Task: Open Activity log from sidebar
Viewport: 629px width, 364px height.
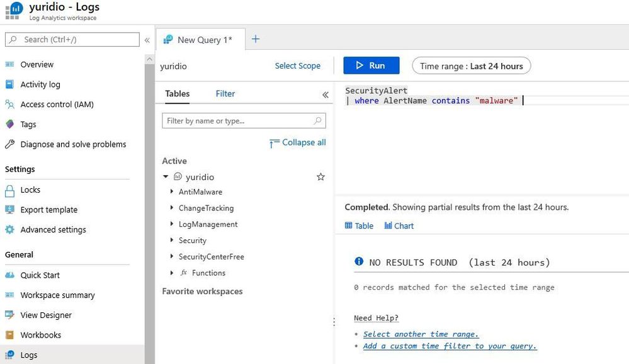Action: [x=40, y=84]
